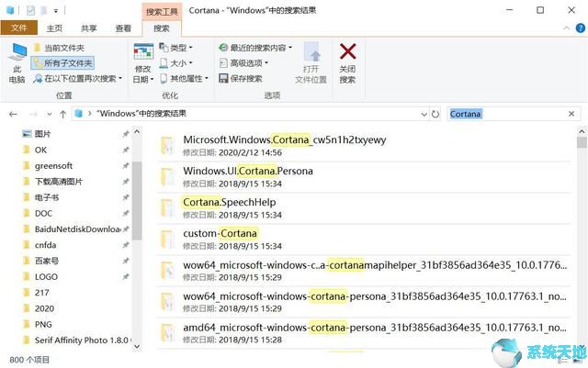
Task: Click folder icon of Cortana.SpeechHelp
Action: tap(167, 208)
